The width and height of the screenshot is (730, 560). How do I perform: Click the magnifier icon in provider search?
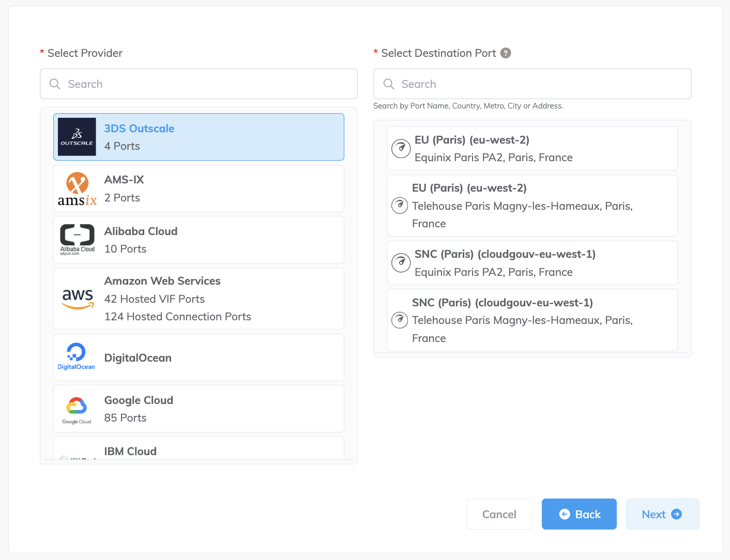55,84
